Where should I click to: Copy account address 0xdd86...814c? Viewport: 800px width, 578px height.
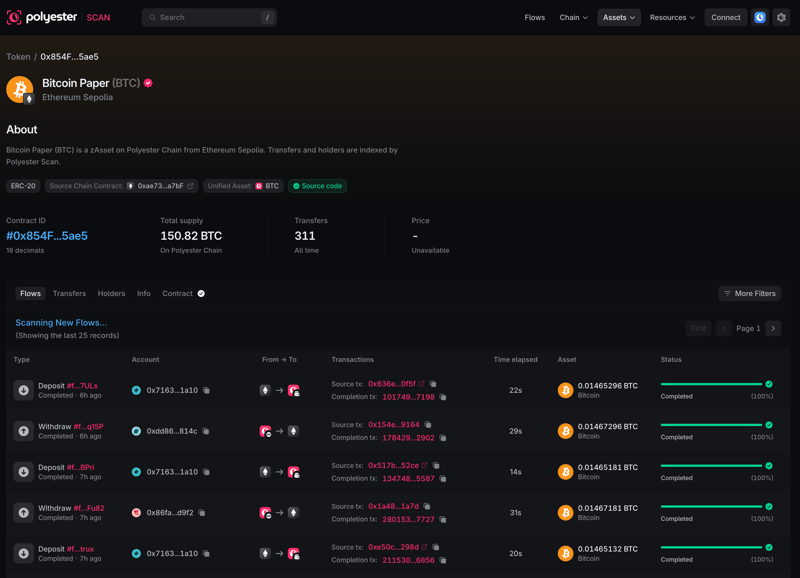click(x=206, y=431)
